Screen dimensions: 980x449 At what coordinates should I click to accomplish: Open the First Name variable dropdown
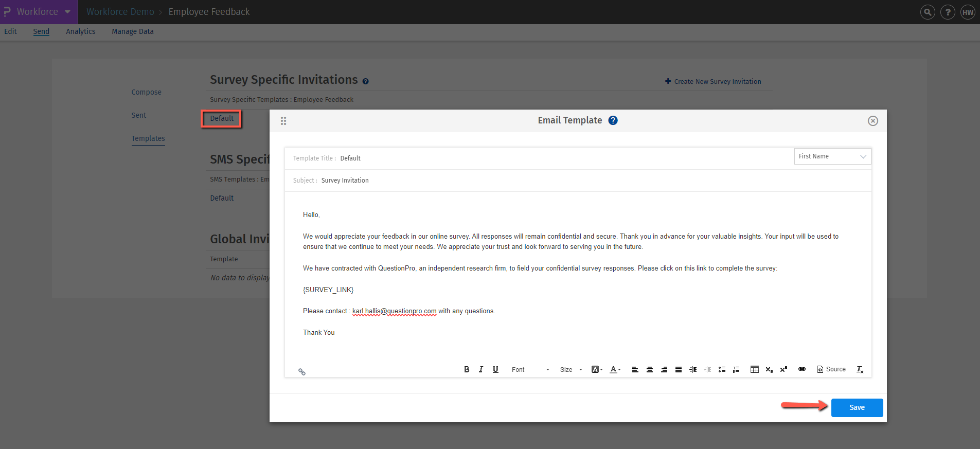(x=832, y=156)
